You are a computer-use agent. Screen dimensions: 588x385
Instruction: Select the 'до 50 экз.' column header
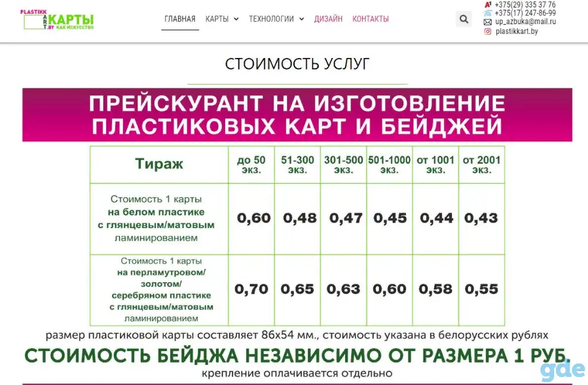(252, 165)
